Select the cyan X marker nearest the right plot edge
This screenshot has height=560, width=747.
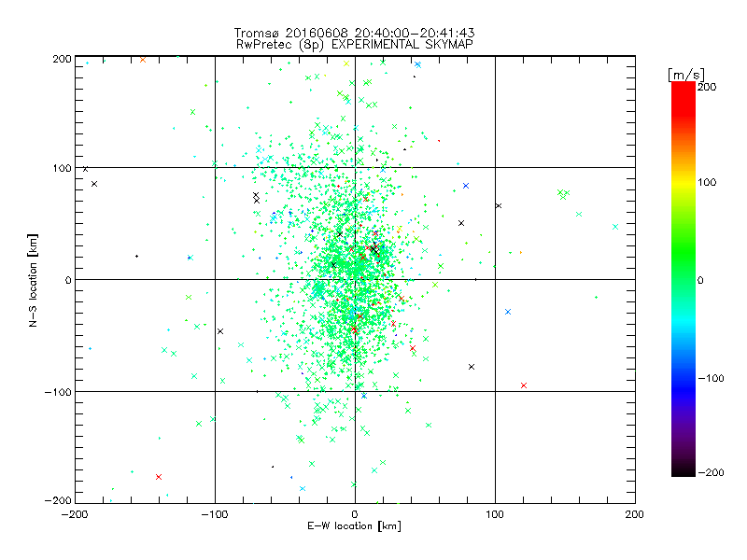coord(615,227)
